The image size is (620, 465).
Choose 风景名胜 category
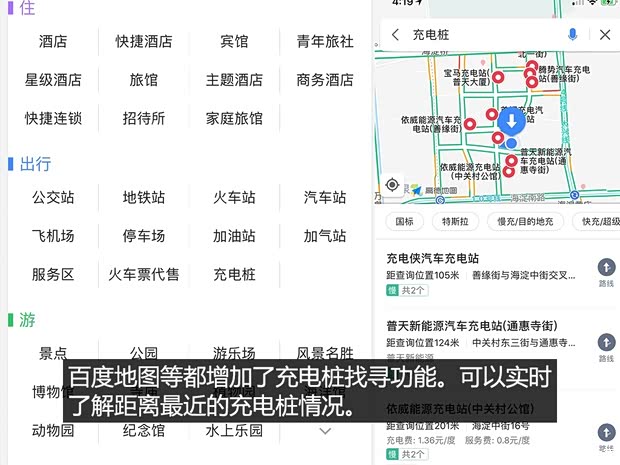tap(325, 353)
